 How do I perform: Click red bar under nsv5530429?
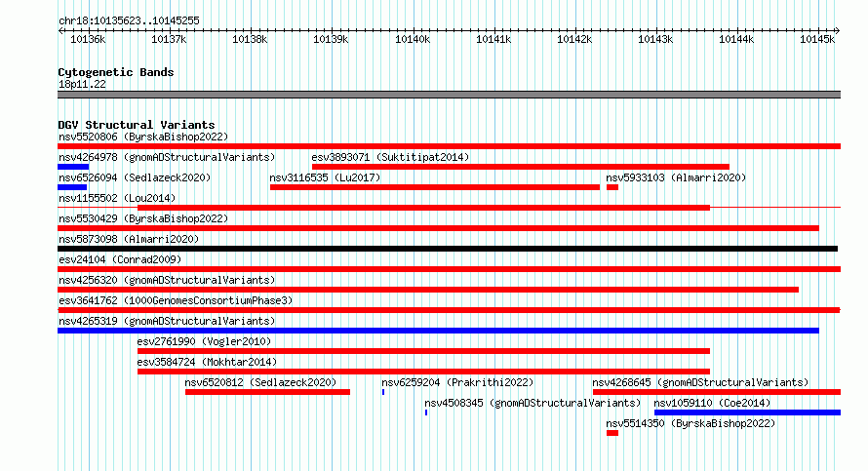439,228
